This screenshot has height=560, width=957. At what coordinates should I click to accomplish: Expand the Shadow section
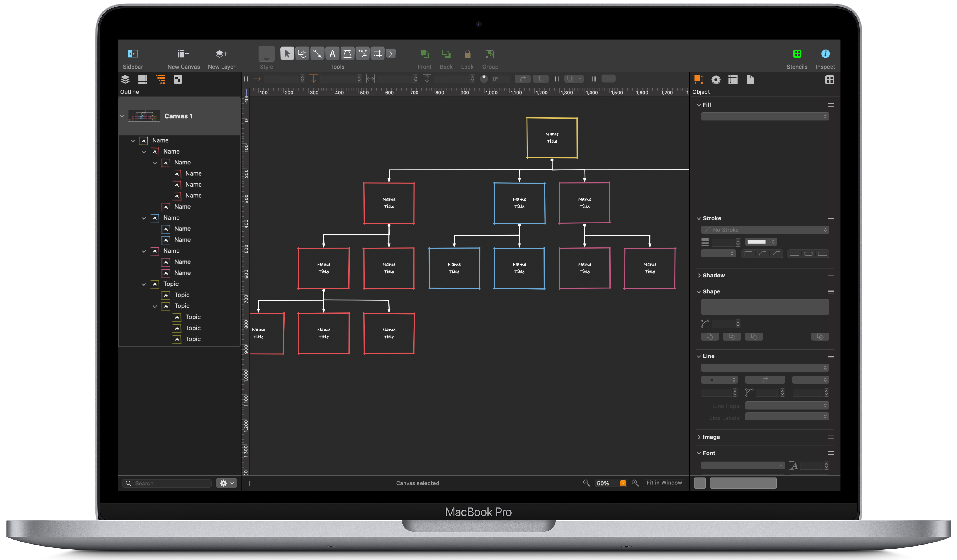[700, 276]
